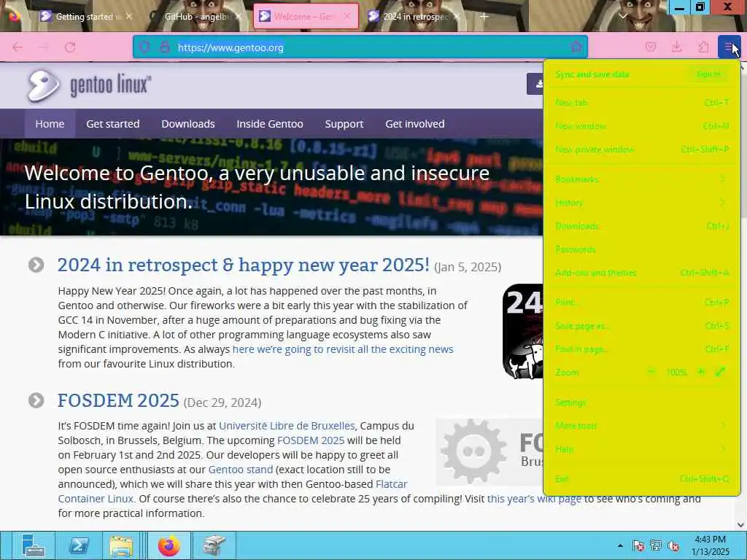Zoom in with plus in menu
The height and width of the screenshot is (560, 747).
click(701, 371)
